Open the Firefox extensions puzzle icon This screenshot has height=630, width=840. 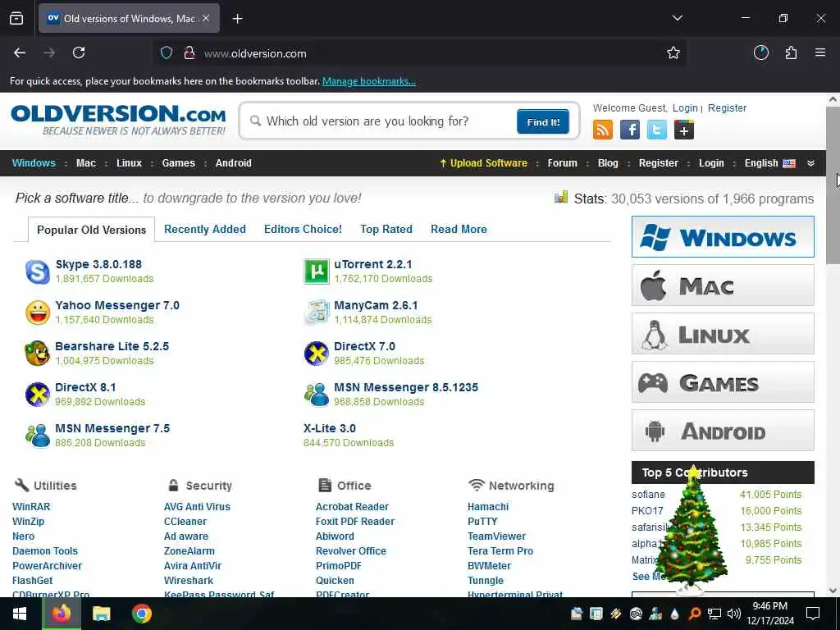pos(791,52)
